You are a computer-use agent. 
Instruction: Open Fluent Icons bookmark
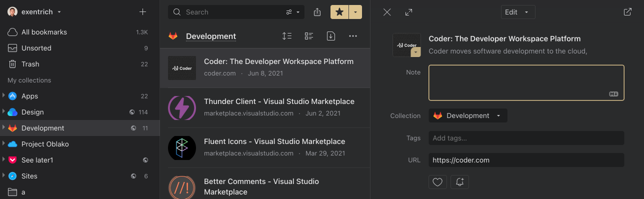tap(265, 148)
